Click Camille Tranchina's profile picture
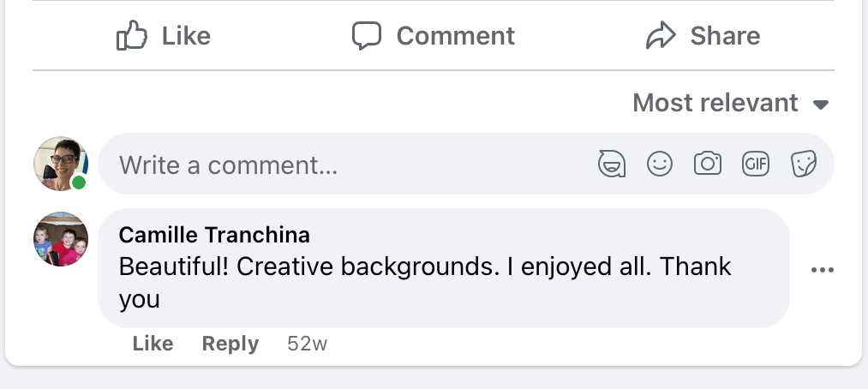 point(61,239)
